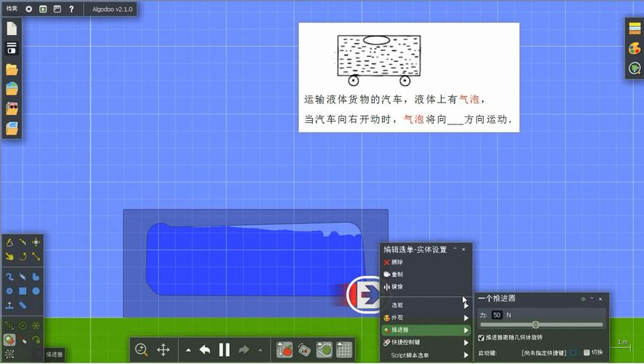The image size is (644, 364).
Task: Expand the 外观 submenu arrow
Action: click(x=466, y=318)
